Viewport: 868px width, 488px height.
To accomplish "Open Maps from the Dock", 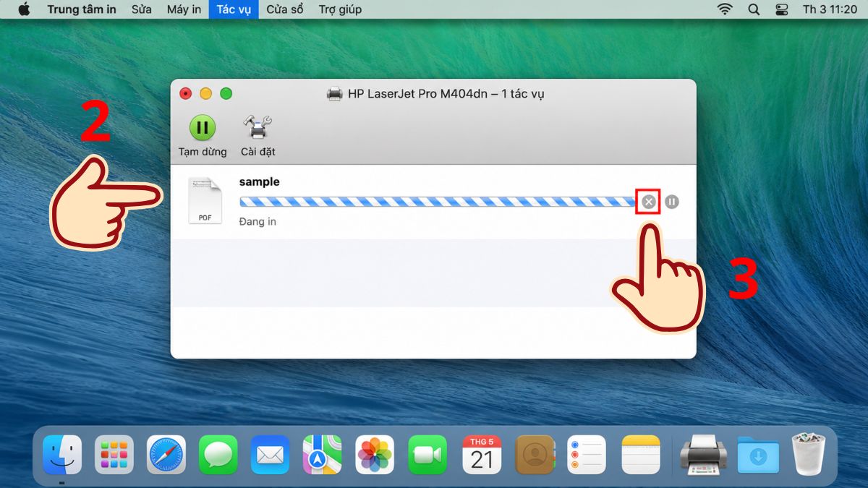I will click(323, 455).
